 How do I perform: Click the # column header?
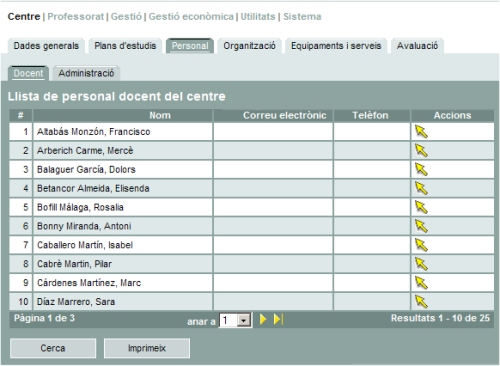(21, 115)
